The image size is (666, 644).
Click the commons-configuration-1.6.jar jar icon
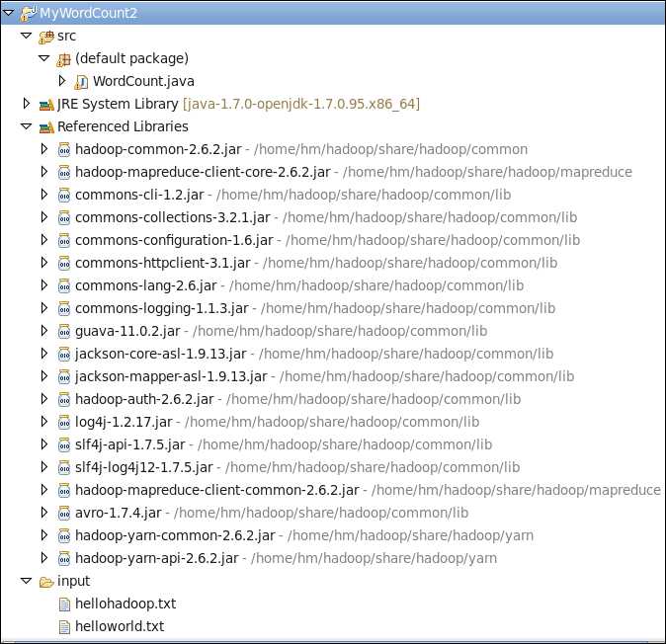(x=64, y=240)
